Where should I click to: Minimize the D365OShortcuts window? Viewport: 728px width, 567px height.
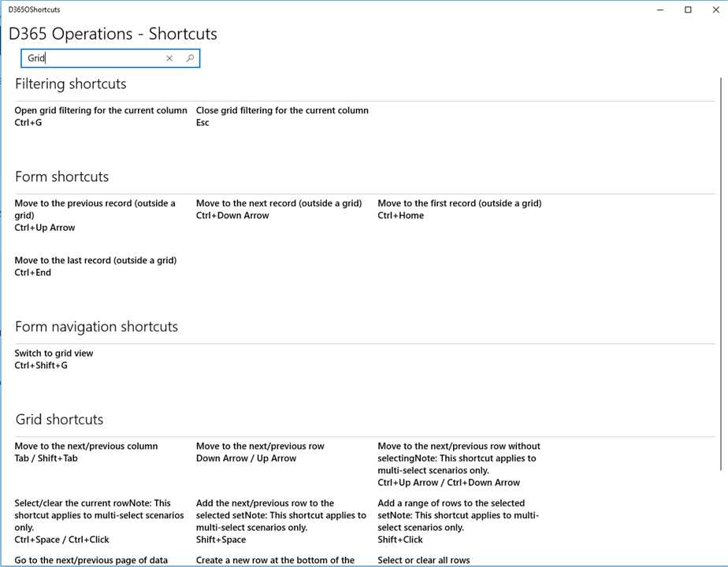660,9
